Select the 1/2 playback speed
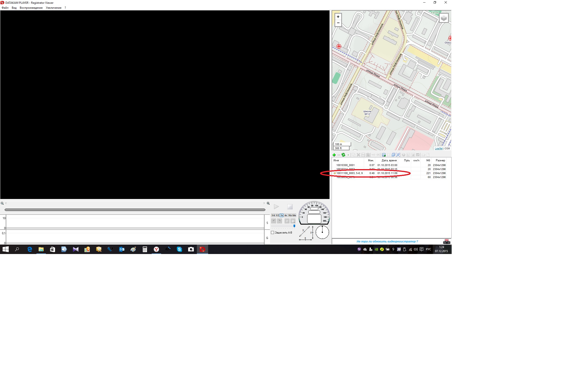The image size is (588, 389). click(277, 215)
